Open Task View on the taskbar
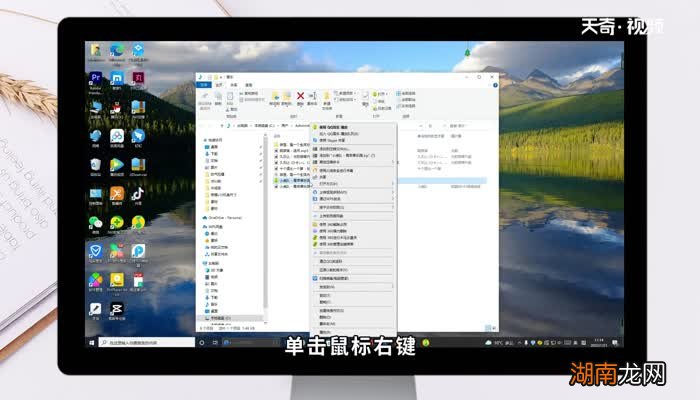 pos(215,342)
